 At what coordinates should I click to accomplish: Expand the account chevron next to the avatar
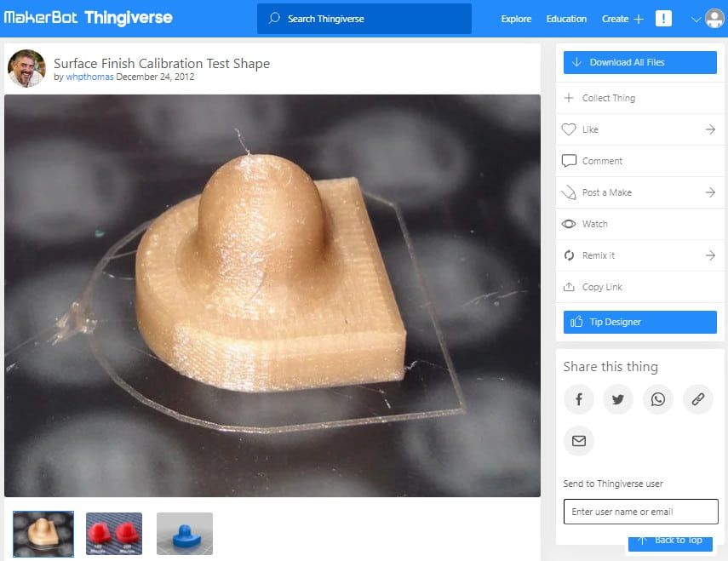click(696, 18)
